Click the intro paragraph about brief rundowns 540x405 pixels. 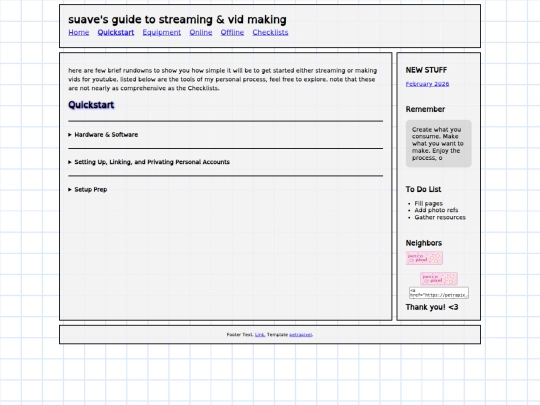[x=222, y=79]
